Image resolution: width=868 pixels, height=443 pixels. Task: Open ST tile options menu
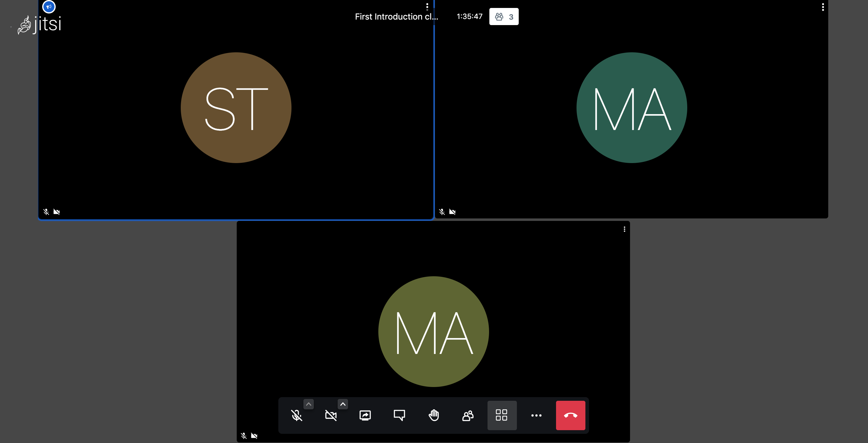pos(427,7)
